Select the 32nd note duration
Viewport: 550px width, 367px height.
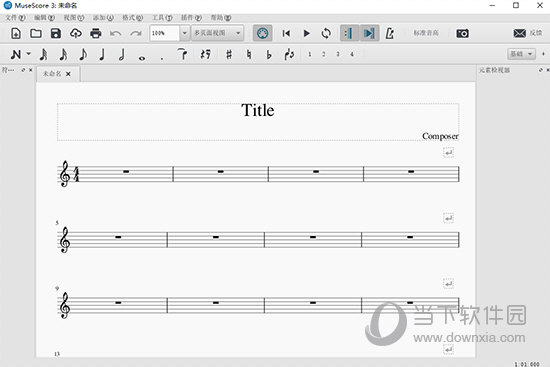[x=43, y=54]
